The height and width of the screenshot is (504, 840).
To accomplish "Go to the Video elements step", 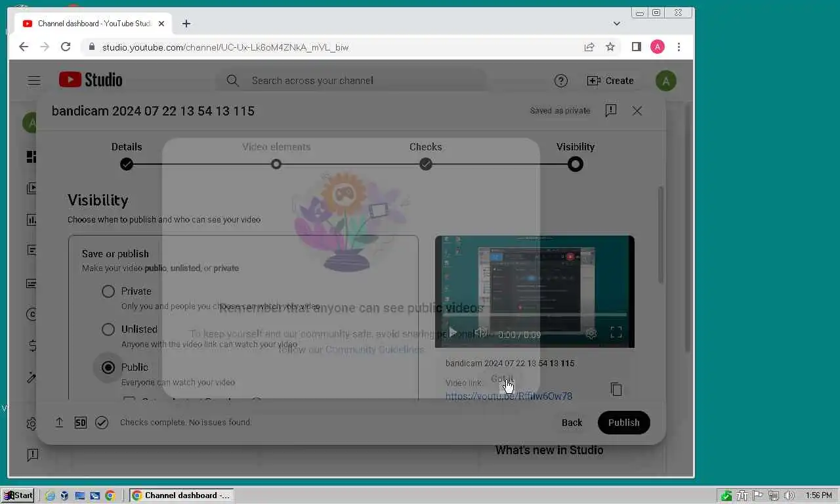I will [x=276, y=156].
